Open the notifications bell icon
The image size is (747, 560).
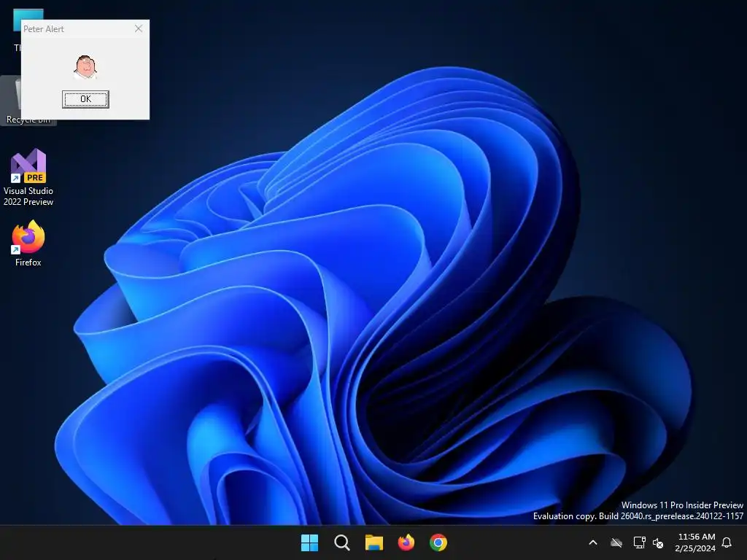pyautogui.click(x=727, y=542)
